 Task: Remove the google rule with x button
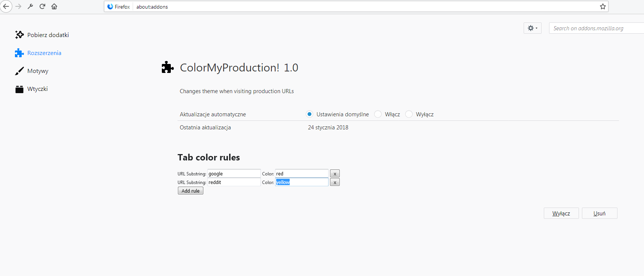tap(335, 174)
